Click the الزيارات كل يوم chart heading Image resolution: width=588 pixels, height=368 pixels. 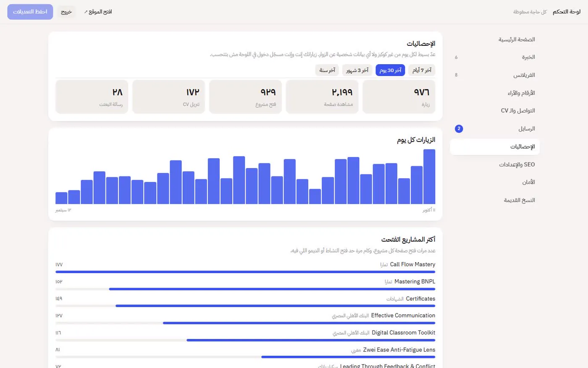416,140
